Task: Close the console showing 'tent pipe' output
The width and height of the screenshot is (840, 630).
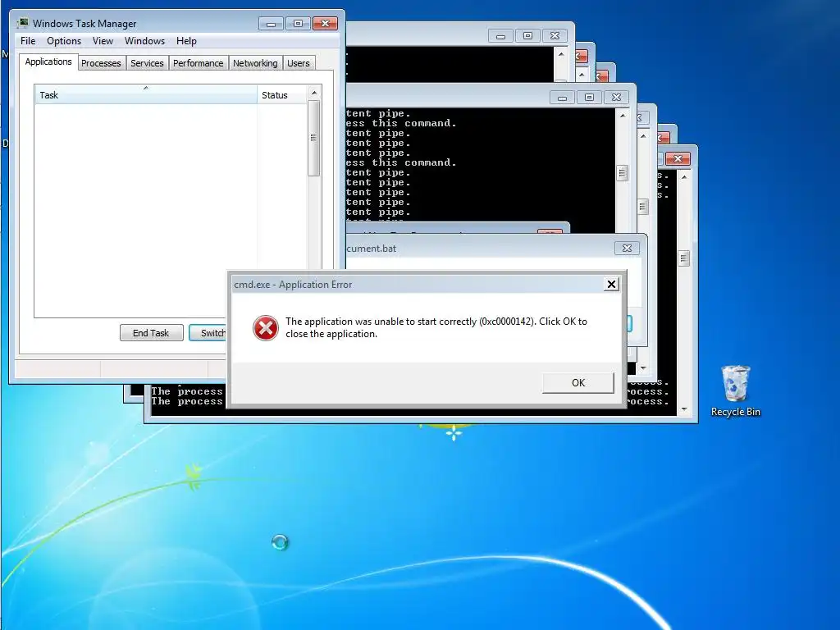Action: tap(617, 98)
